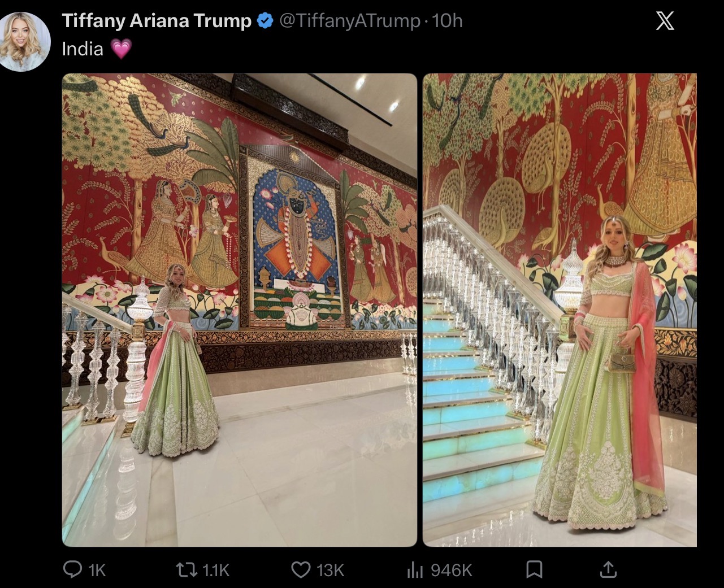
Task: Open the left photo showing the full mural
Action: [x=240, y=310]
